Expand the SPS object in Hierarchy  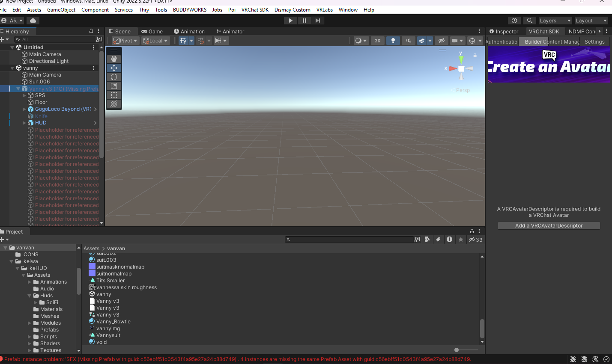[x=24, y=95]
